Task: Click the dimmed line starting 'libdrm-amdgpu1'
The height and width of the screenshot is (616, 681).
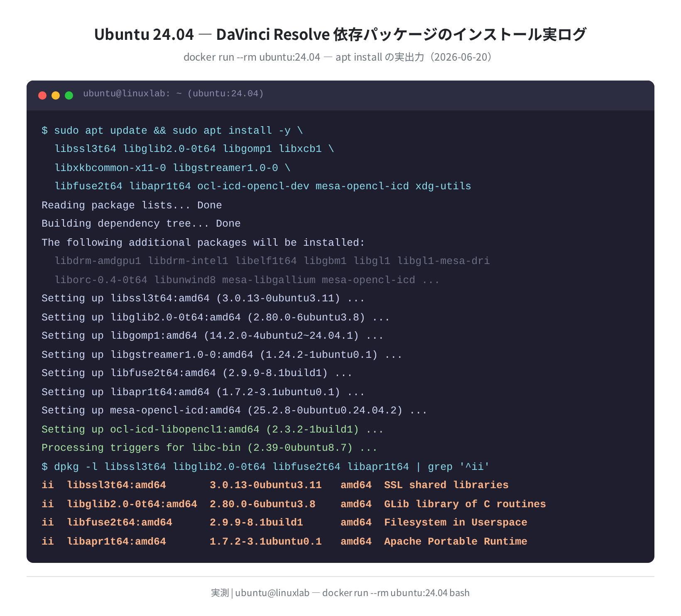Action: click(x=272, y=261)
